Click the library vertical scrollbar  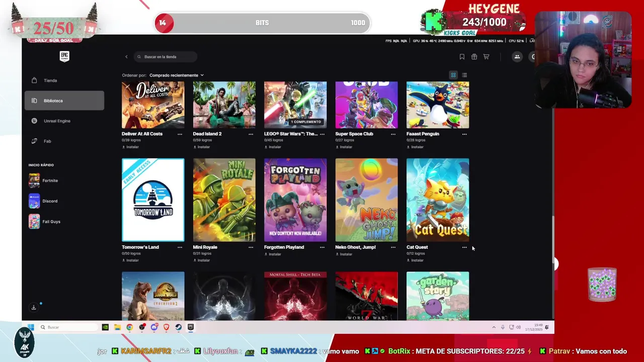point(553,241)
